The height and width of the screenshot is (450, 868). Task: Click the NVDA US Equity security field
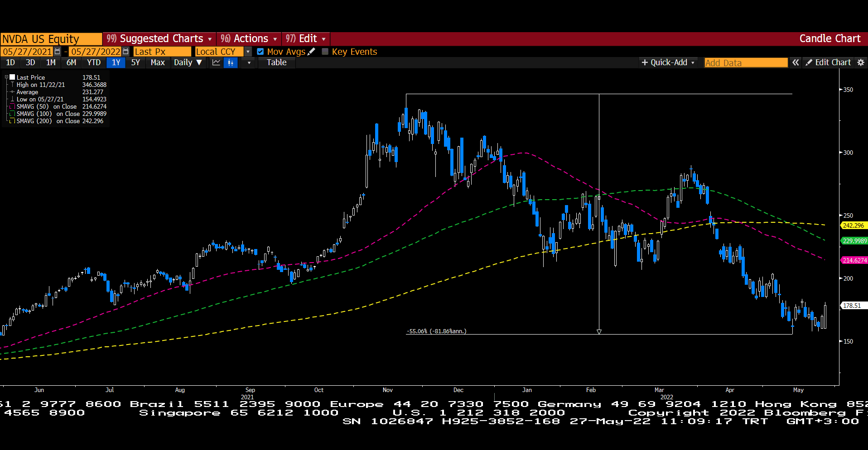[51, 39]
